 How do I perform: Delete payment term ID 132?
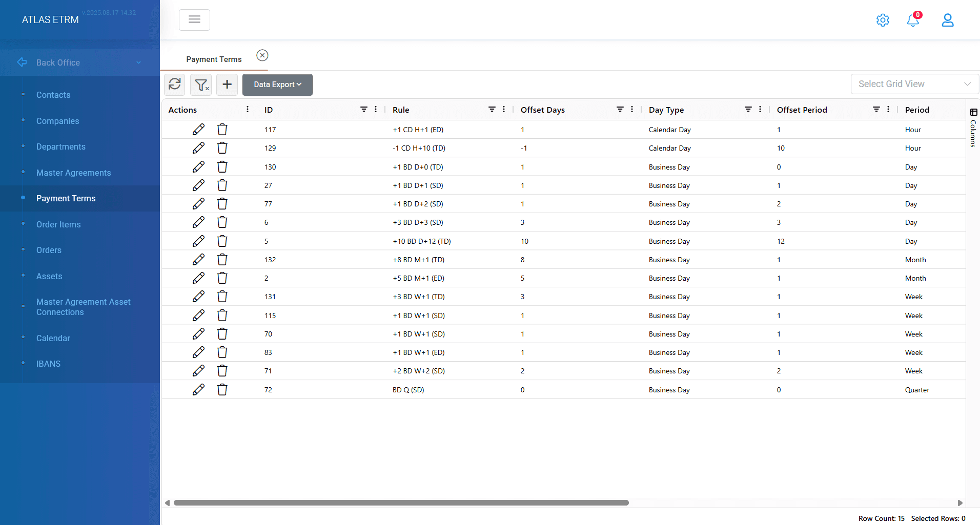(x=222, y=260)
